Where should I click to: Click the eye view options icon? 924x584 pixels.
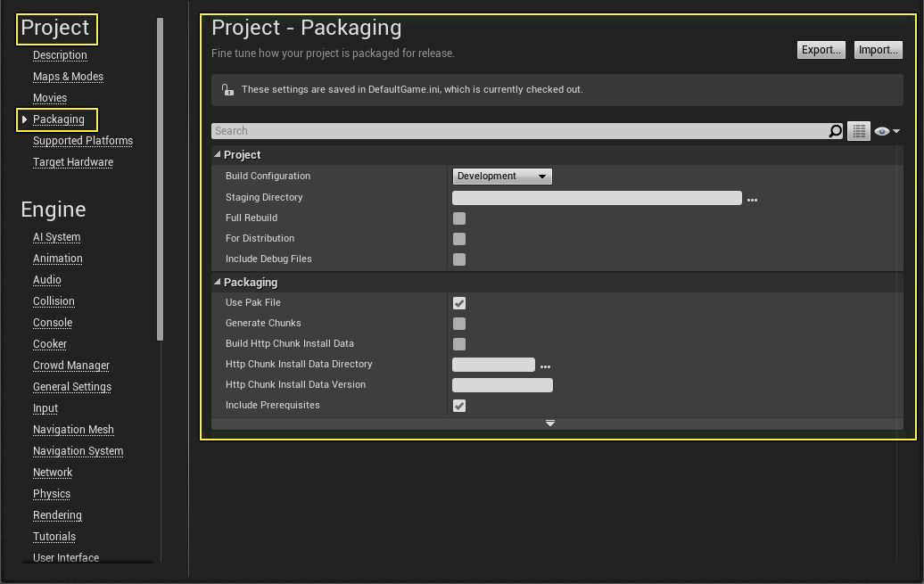pyautogui.click(x=881, y=130)
